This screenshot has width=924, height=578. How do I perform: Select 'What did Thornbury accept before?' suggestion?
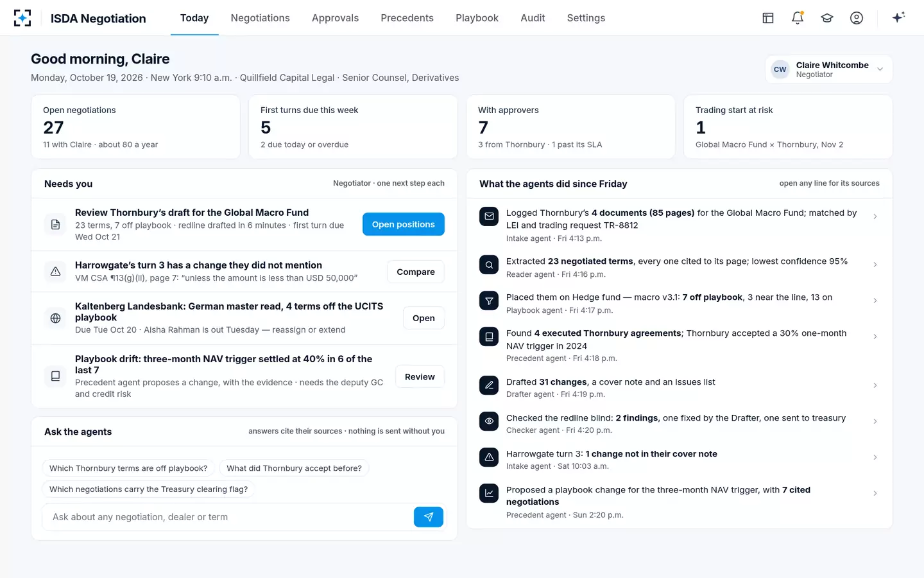click(294, 468)
